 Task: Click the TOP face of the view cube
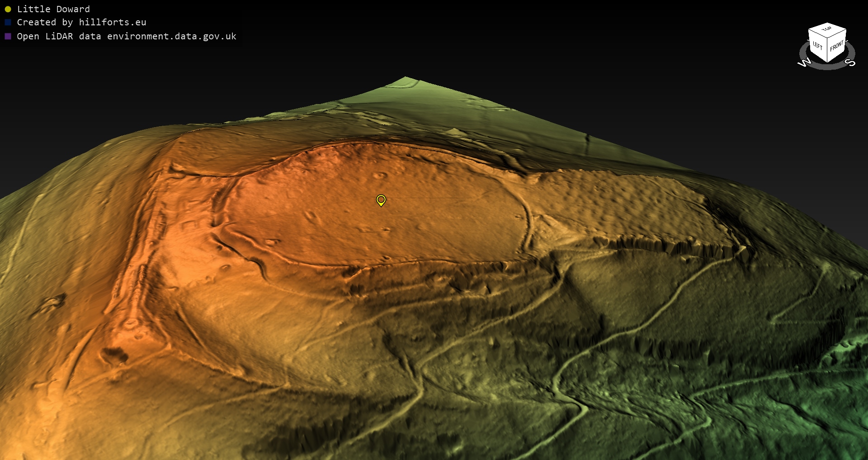pyautogui.click(x=827, y=29)
